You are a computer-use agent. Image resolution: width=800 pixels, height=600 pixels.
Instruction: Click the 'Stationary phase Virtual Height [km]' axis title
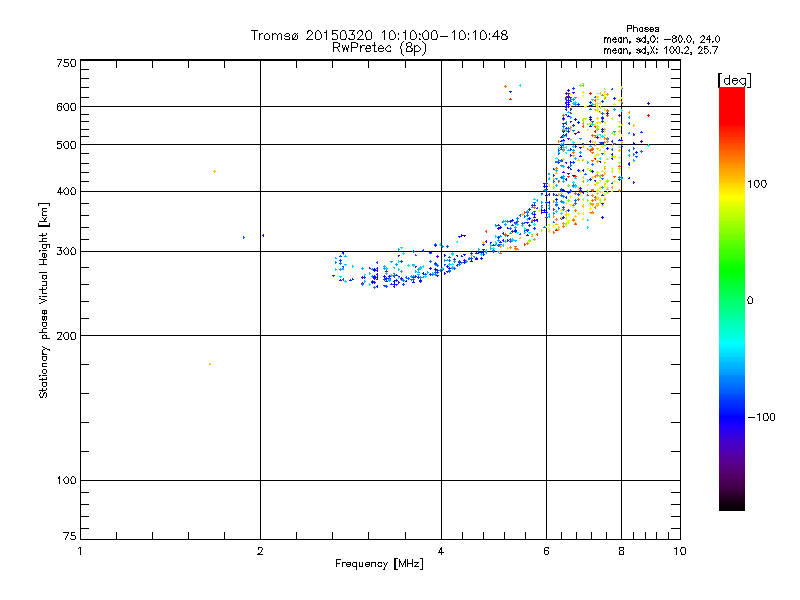click(x=43, y=300)
